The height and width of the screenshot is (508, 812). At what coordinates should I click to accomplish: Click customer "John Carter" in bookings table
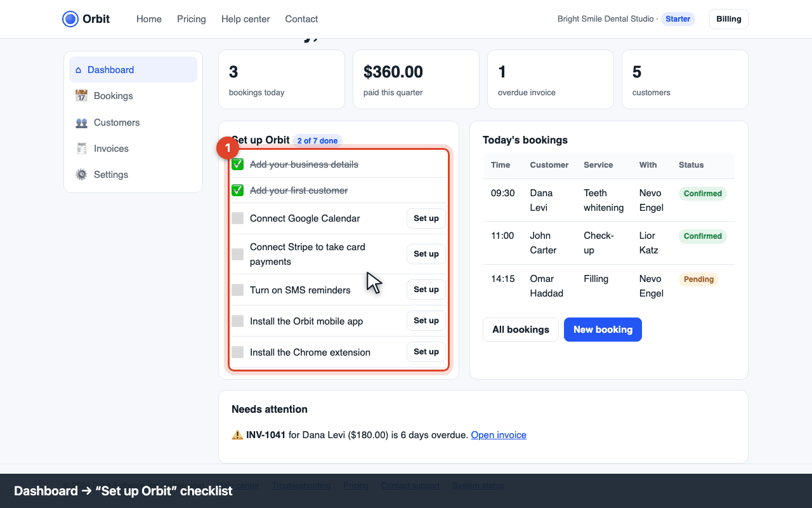tap(543, 243)
